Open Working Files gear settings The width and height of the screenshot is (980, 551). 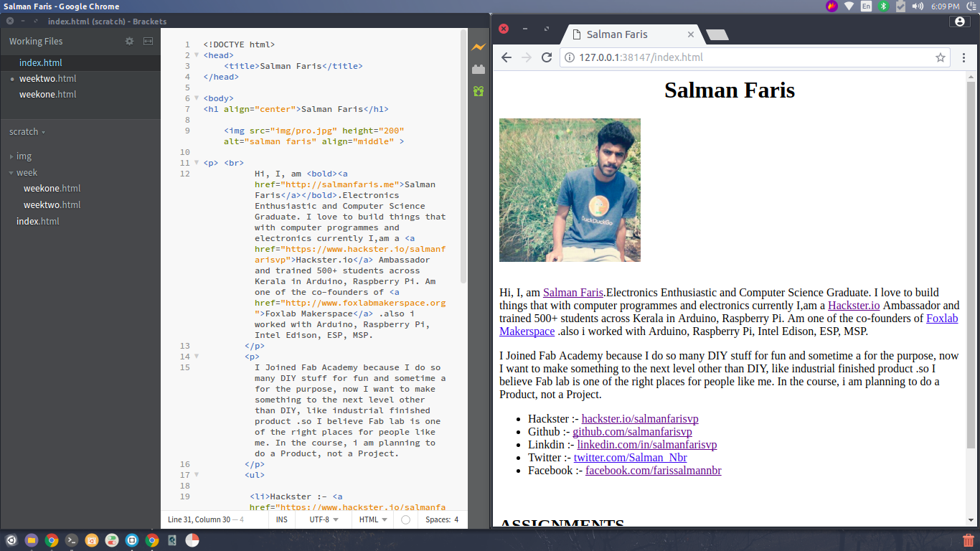(x=130, y=42)
